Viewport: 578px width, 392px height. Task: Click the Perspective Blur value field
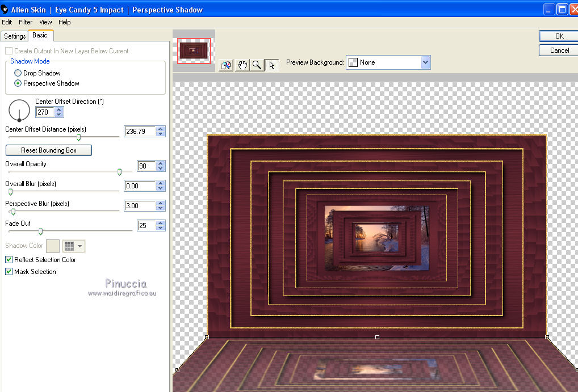pyautogui.click(x=140, y=205)
